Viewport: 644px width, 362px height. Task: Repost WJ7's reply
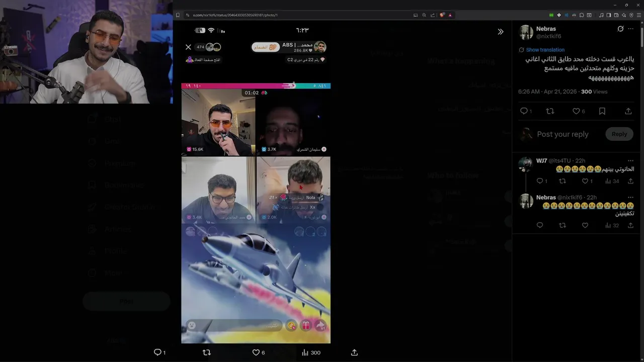pos(562,181)
